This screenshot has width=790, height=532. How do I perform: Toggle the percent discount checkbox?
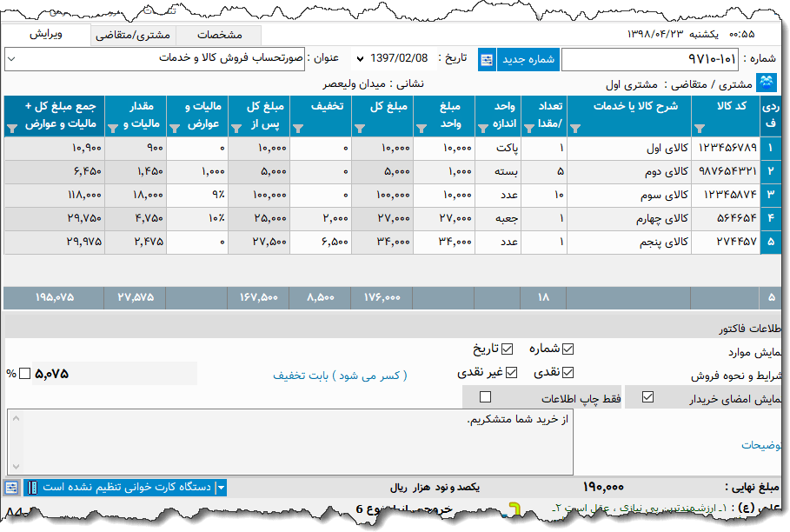[24, 373]
